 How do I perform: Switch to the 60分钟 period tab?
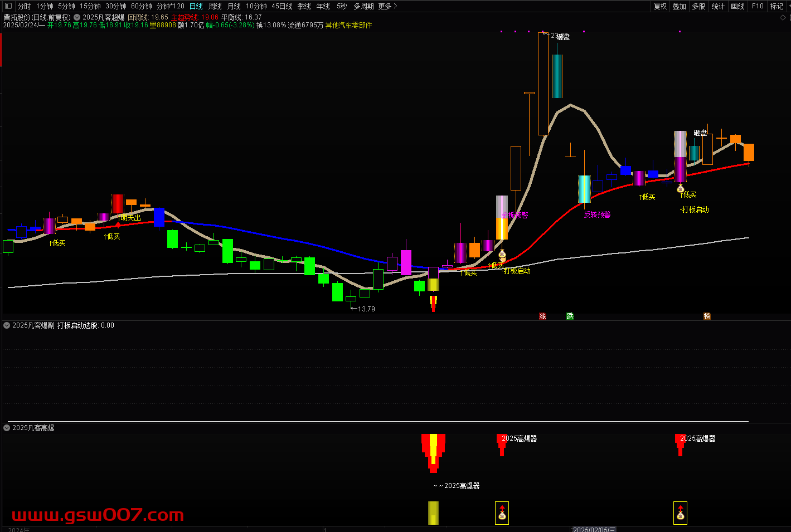click(142, 6)
